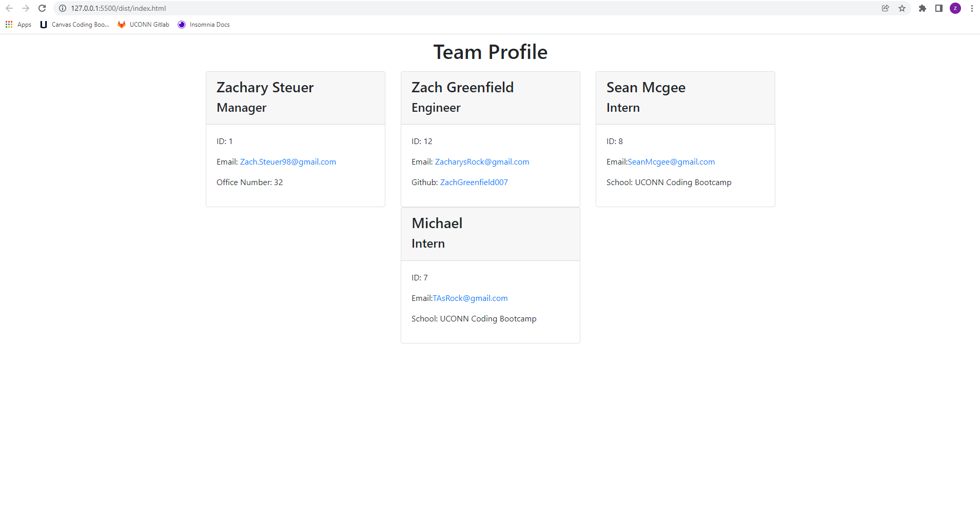Open the Insomnia Docs bookmark
The image size is (980, 506).
point(203,24)
